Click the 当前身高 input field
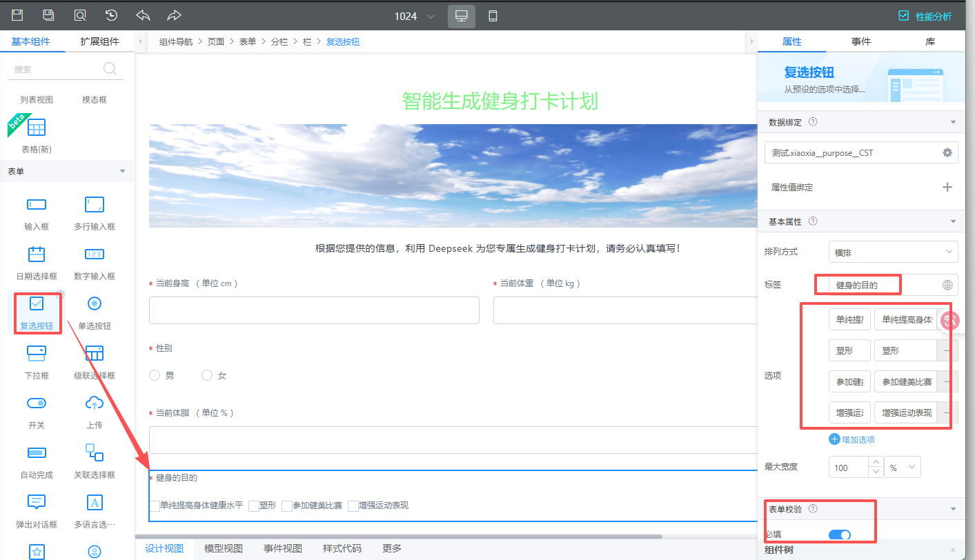The height and width of the screenshot is (560, 975). pyautogui.click(x=314, y=310)
